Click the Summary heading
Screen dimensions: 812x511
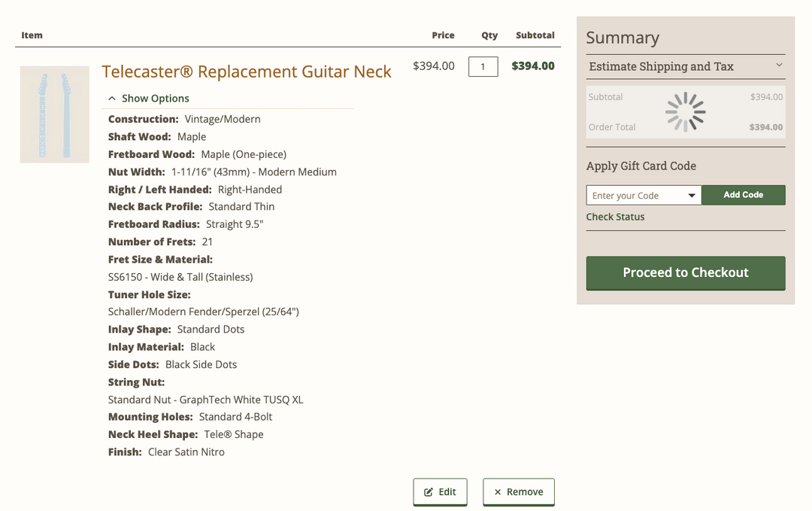tap(623, 38)
